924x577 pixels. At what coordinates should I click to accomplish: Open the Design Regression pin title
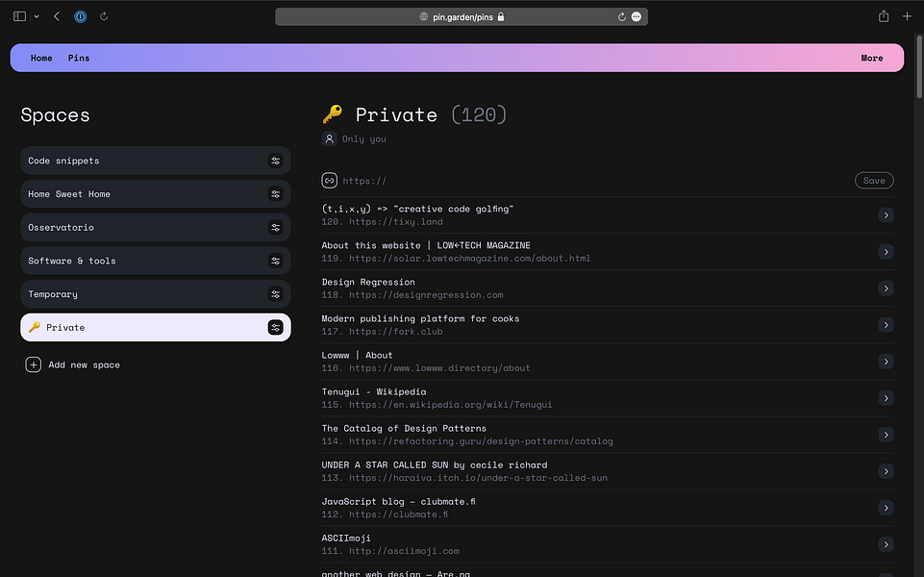coord(368,282)
